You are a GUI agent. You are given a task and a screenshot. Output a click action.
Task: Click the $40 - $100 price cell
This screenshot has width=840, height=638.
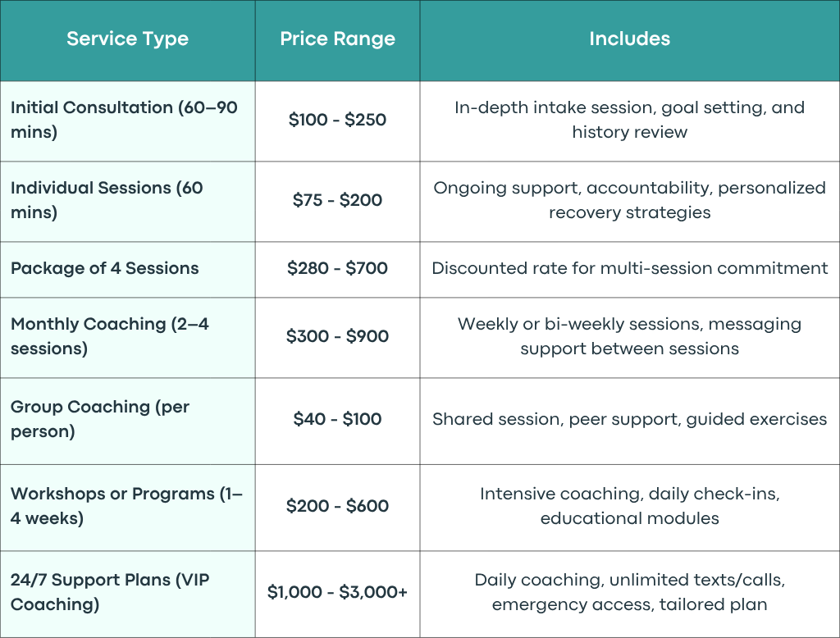(337, 419)
